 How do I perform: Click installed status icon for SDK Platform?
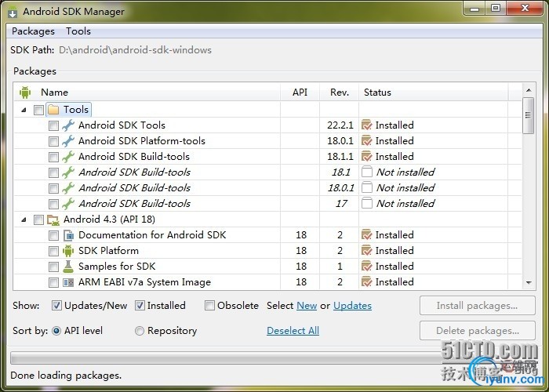pyautogui.click(x=366, y=251)
